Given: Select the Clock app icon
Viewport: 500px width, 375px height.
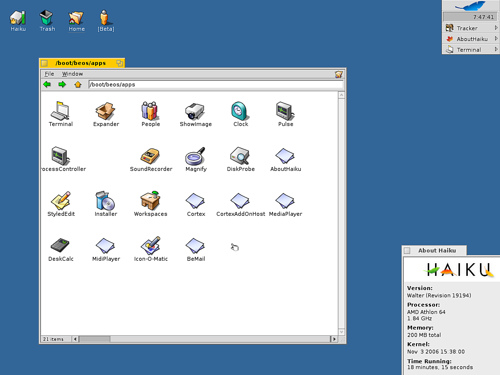Looking at the screenshot, I should [x=240, y=111].
